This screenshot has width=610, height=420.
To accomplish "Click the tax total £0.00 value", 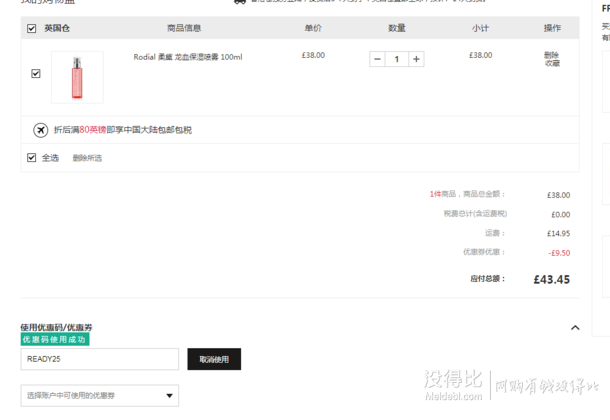I will (561, 214).
